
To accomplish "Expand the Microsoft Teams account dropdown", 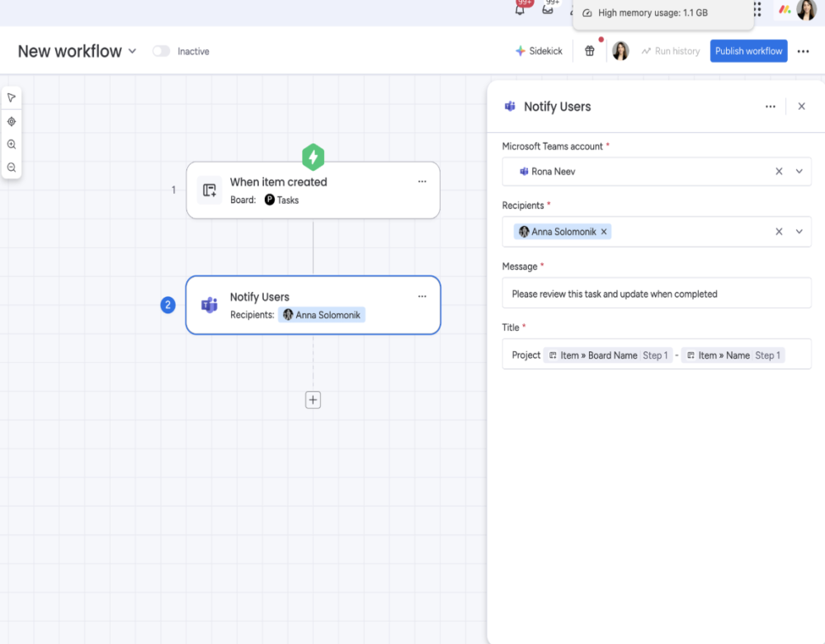I will (799, 172).
